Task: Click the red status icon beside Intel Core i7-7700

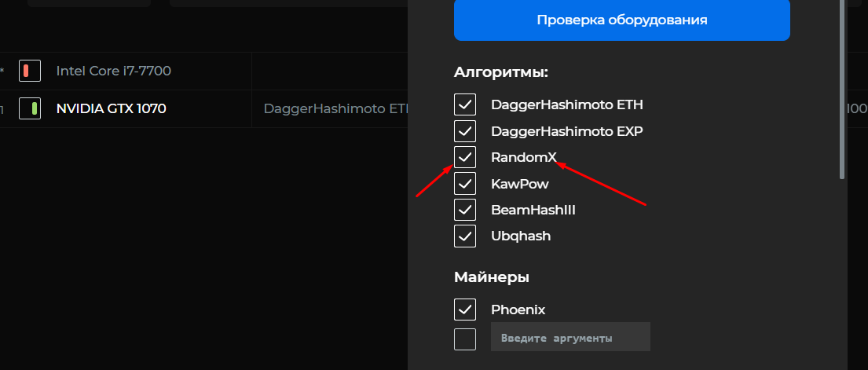Action: click(30, 71)
